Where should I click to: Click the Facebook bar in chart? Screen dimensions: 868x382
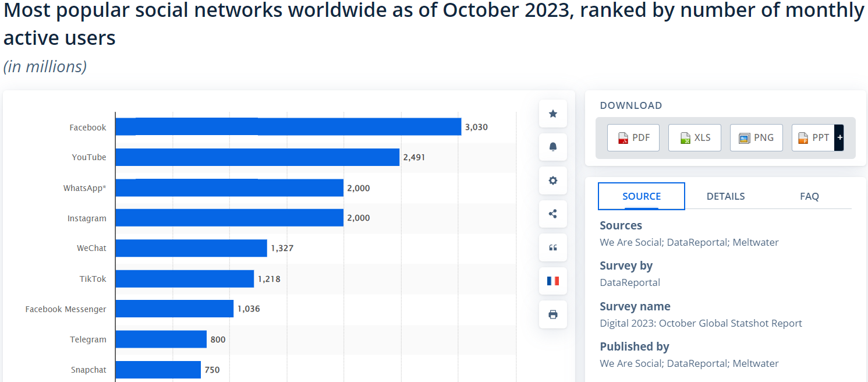[x=288, y=127]
